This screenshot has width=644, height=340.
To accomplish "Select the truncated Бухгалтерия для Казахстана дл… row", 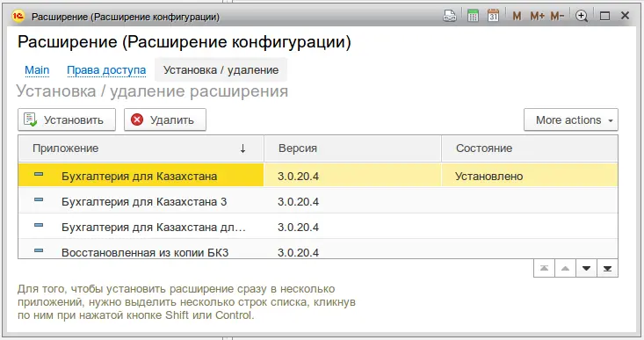I will [x=318, y=227].
